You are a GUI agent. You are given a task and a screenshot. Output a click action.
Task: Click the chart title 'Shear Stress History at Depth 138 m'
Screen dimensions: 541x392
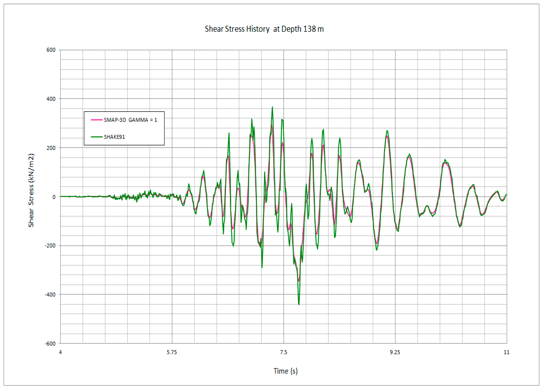[x=264, y=29]
